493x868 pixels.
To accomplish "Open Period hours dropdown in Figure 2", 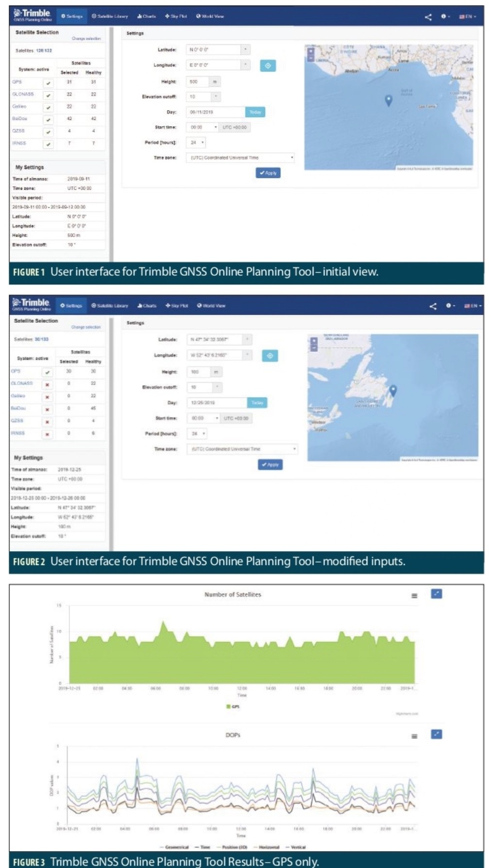I will pos(198,434).
